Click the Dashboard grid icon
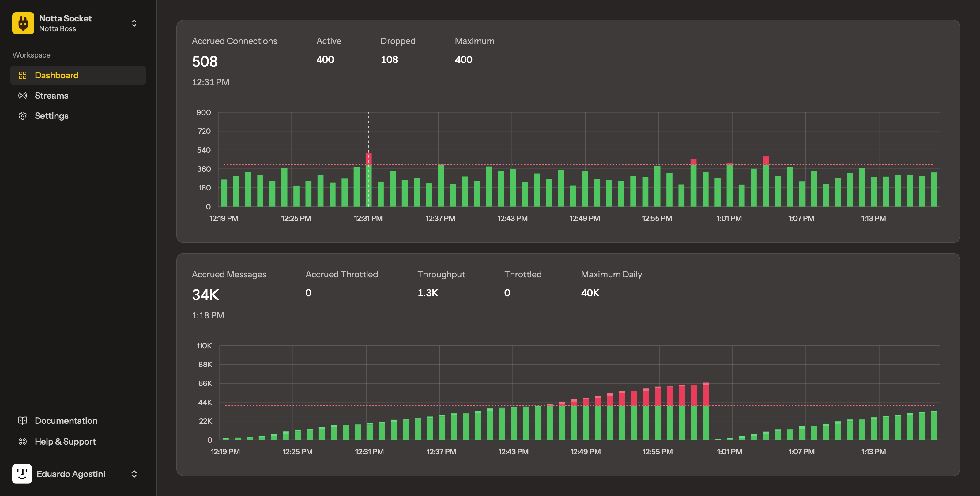The image size is (980, 496). coord(22,75)
